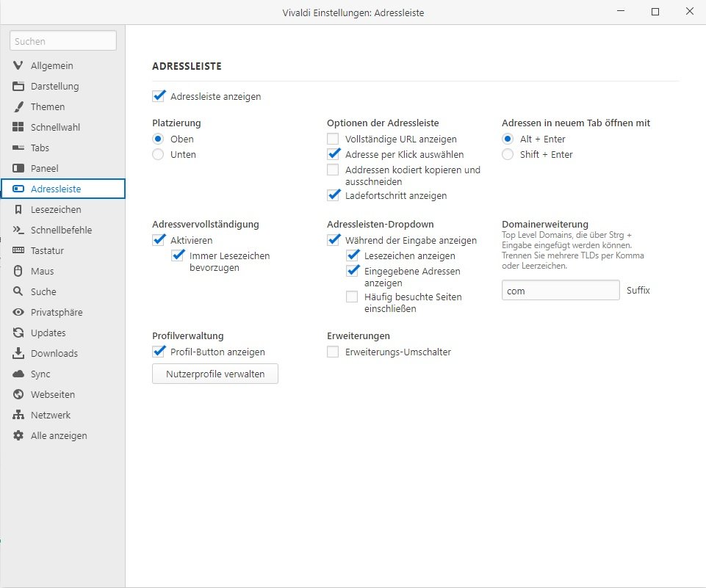Viewport: 706px width, 588px height.
Task: Toggle Adressvervollständigung Aktivieren checkbox
Action: coord(159,240)
